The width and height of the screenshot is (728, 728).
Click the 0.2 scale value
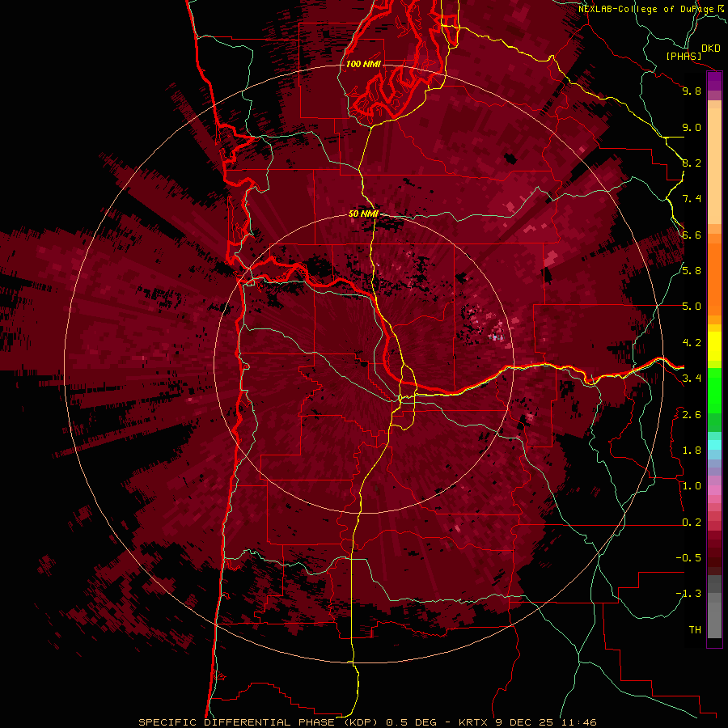tap(692, 523)
